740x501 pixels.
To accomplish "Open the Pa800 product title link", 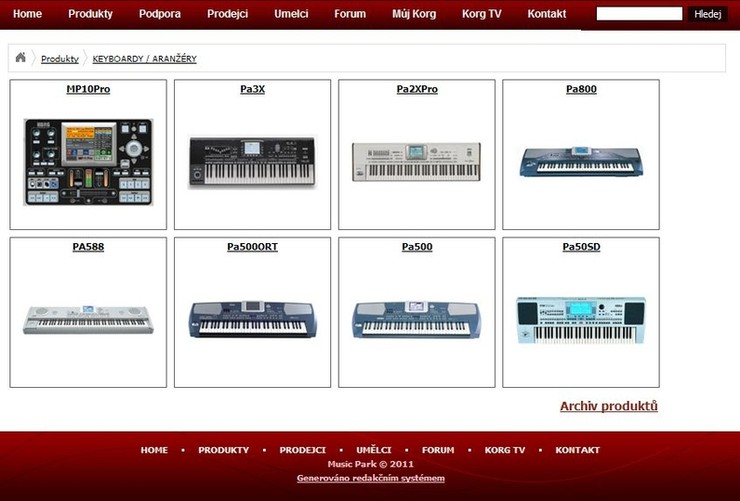I will (581, 89).
